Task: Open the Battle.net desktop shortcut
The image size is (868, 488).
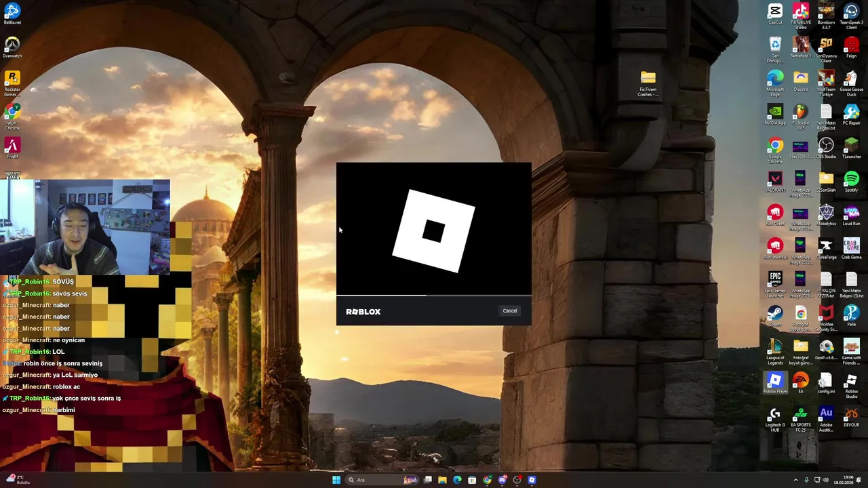Action: click(12, 14)
